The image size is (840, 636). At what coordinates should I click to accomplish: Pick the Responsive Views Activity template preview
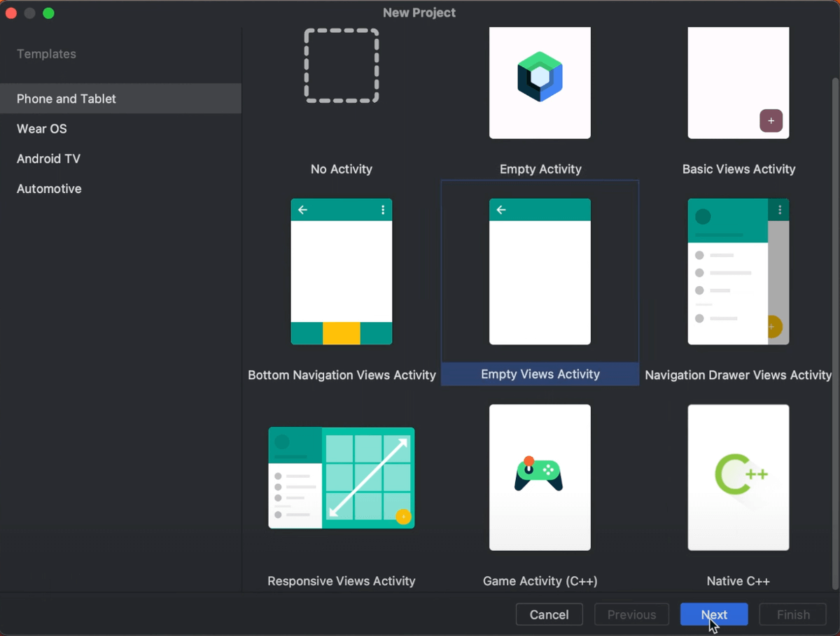tap(342, 478)
